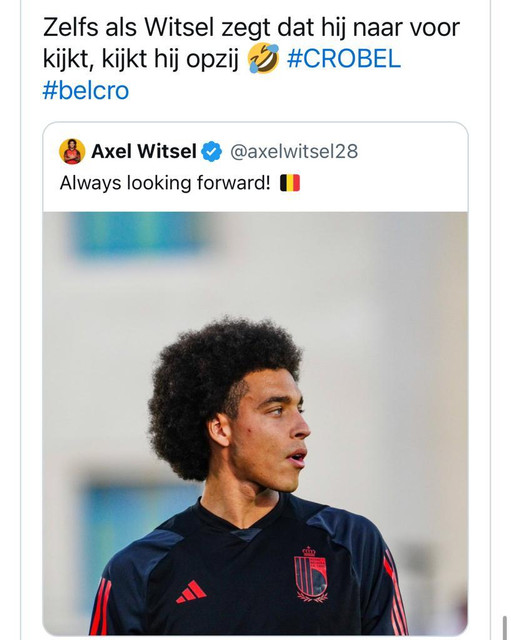Click Axel Witsel's round profile avatar
The height and width of the screenshot is (640, 511).
pos(72,151)
